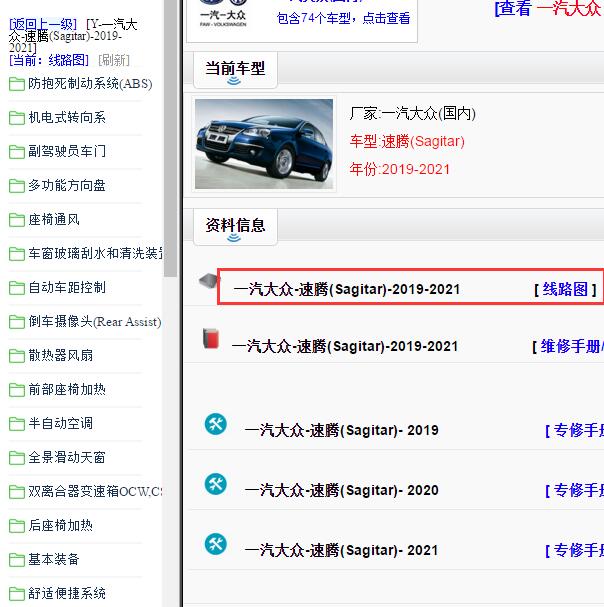Open the 防抱死制动系统(ABS) folder icon
This screenshot has height=607, width=604.
[x=17, y=84]
